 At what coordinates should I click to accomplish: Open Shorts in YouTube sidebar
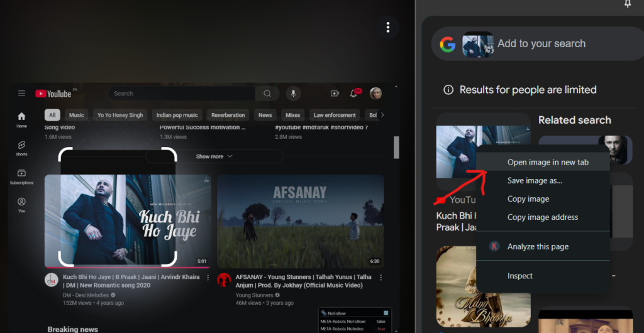22,148
